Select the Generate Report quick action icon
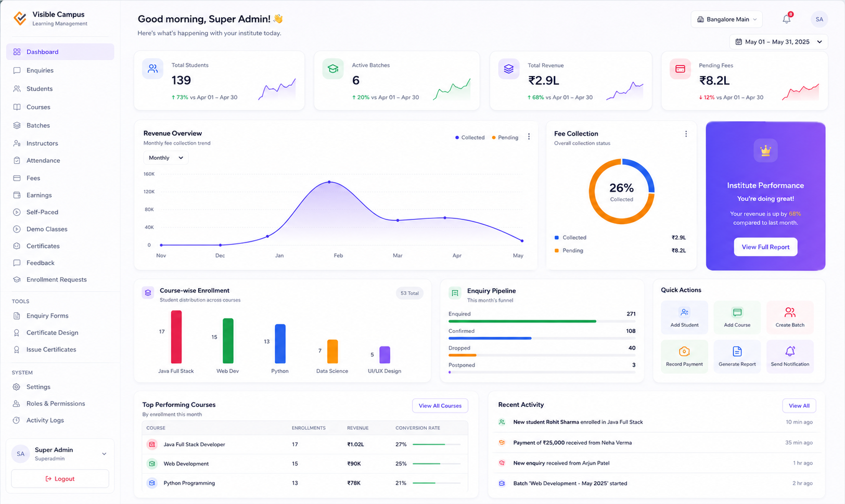 tap(737, 352)
